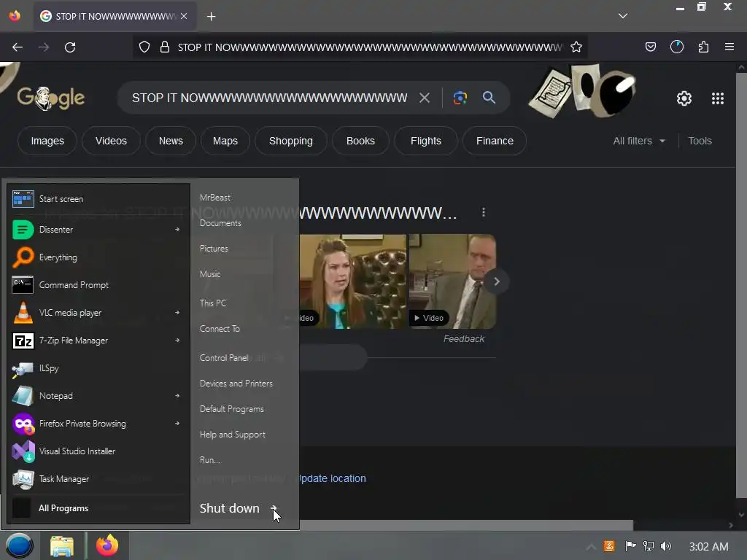The image size is (747, 560).
Task: Open the Google apps grid
Action: [x=718, y=98]
